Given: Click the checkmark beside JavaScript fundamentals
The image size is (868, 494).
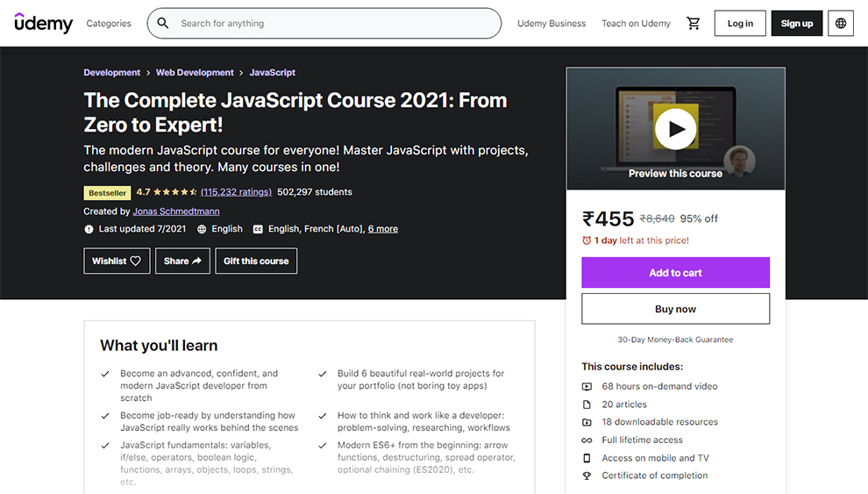Looking at the screenshot, I should tap(105, 446).
